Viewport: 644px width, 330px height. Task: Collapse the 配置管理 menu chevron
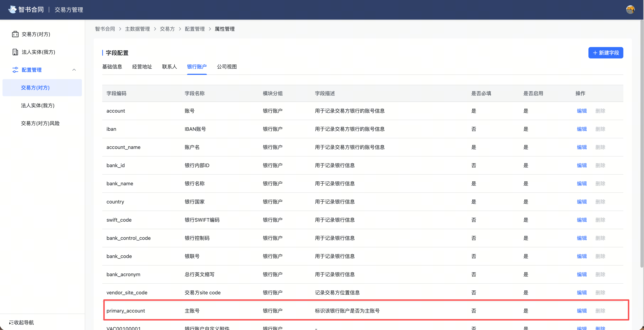click(74, 70)
